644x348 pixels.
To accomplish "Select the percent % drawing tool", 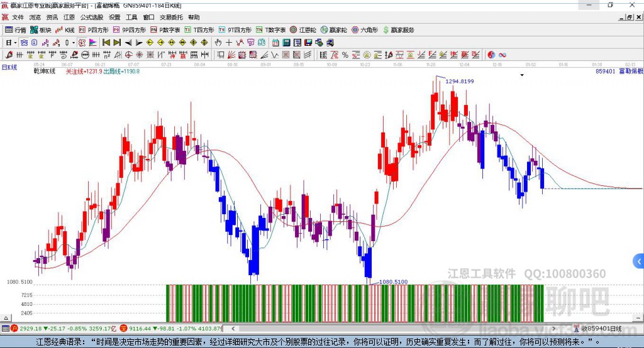I will coord(345,55).
